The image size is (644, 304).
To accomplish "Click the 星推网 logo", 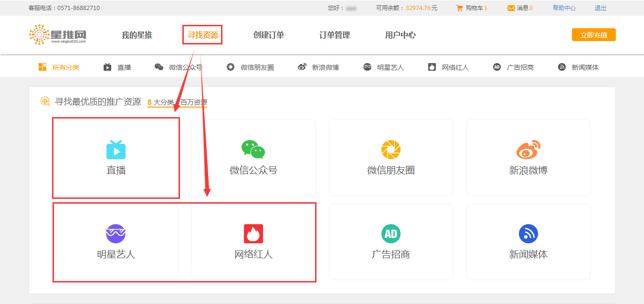I will point(57,35).
